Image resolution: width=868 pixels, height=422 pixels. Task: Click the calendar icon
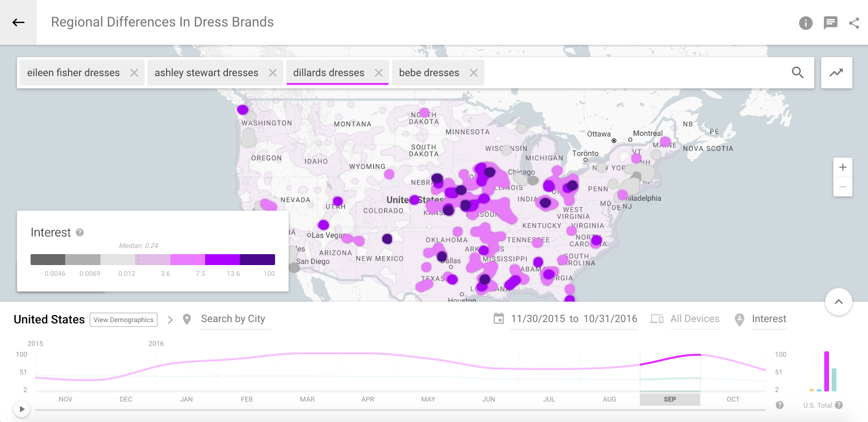(499, 319)
